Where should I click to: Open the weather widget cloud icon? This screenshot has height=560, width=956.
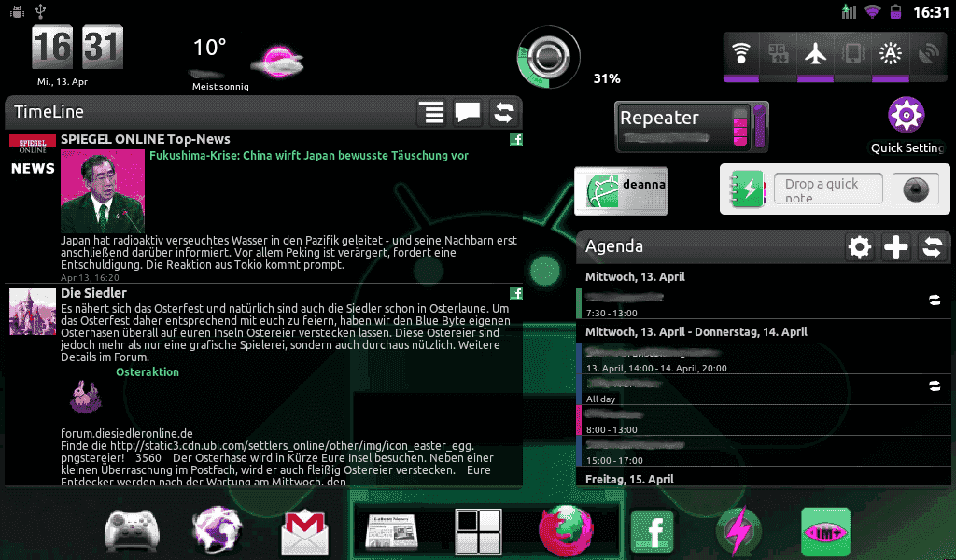(x=277, y=61)
